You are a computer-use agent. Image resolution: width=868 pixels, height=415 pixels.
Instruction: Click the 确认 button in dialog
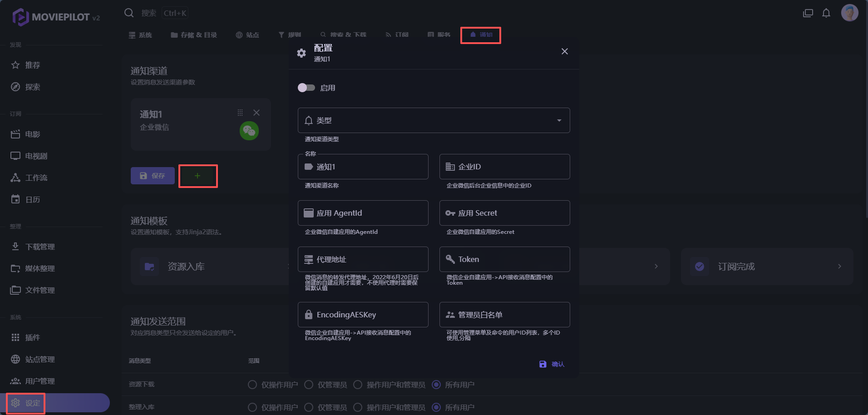552,364
